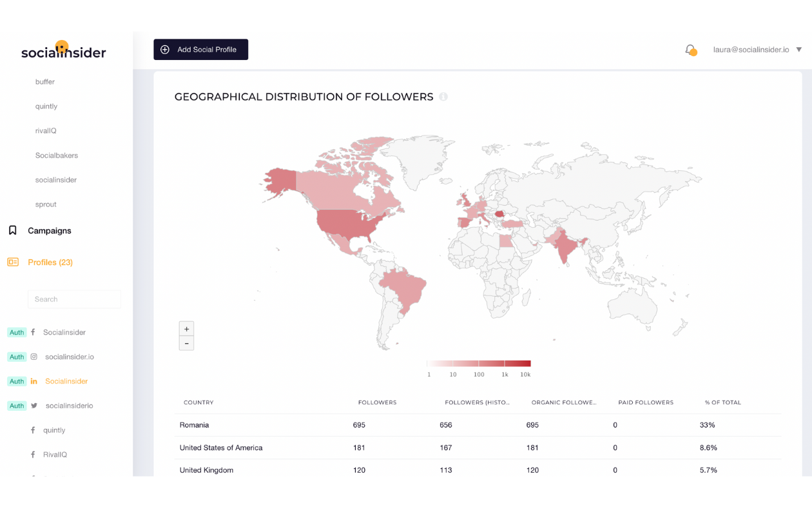This screenshot has width=812, height=516.
Task: Click the plus circle icon in Add Social Profile
Action: pos(165,50)
